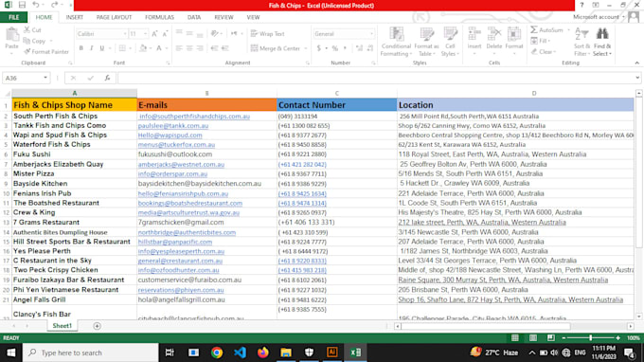Open Conditional Formatting menu
Viewport: 644px width, 362px height.
(396, 42)
